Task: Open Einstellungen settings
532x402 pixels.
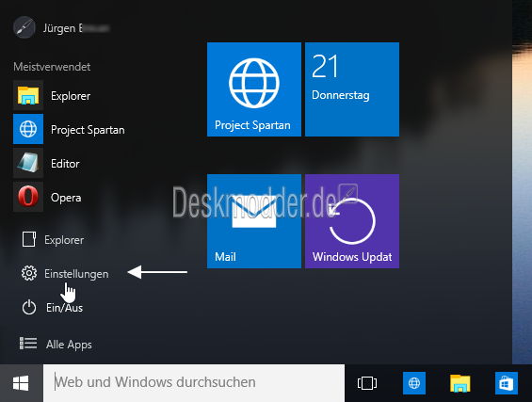Action: [x=64, y=273]
